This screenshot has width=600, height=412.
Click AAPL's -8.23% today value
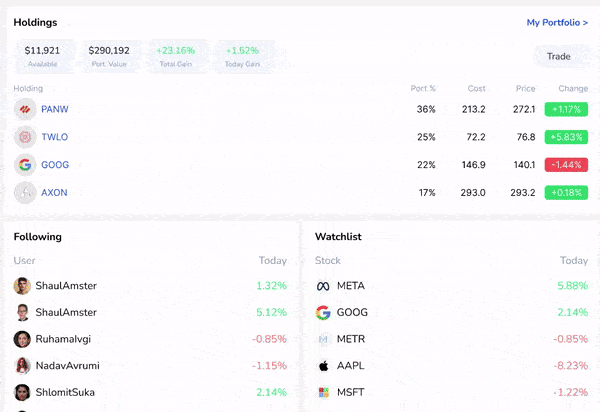pos(571,366)
